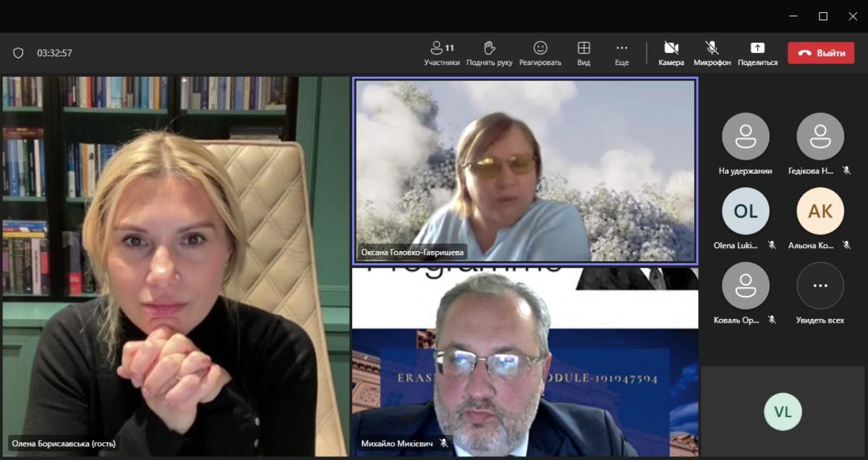Open the На удержании participant tile

pos(745,137)
